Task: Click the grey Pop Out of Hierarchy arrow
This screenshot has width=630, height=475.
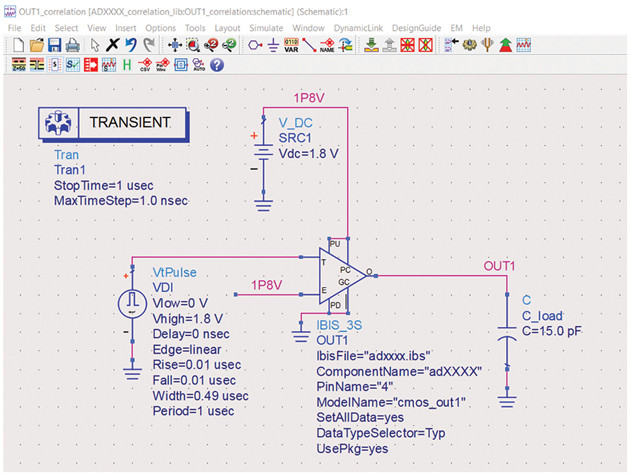Action: [x=389, y=45]
